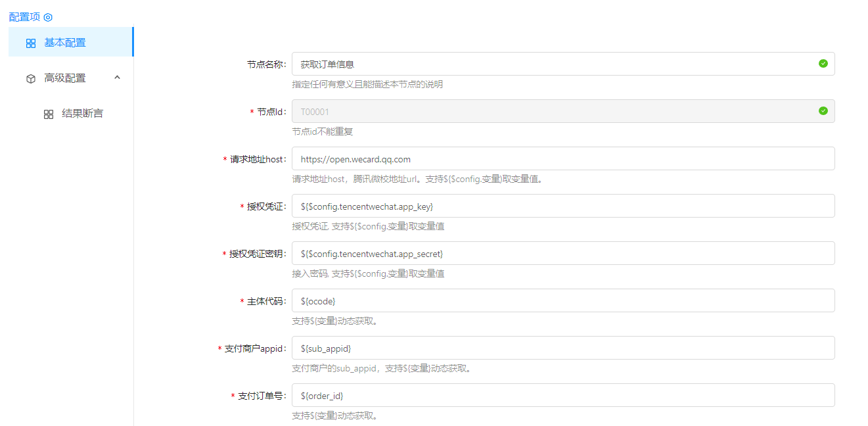Click the cube icon next to 高级配置

click(31, 79)
